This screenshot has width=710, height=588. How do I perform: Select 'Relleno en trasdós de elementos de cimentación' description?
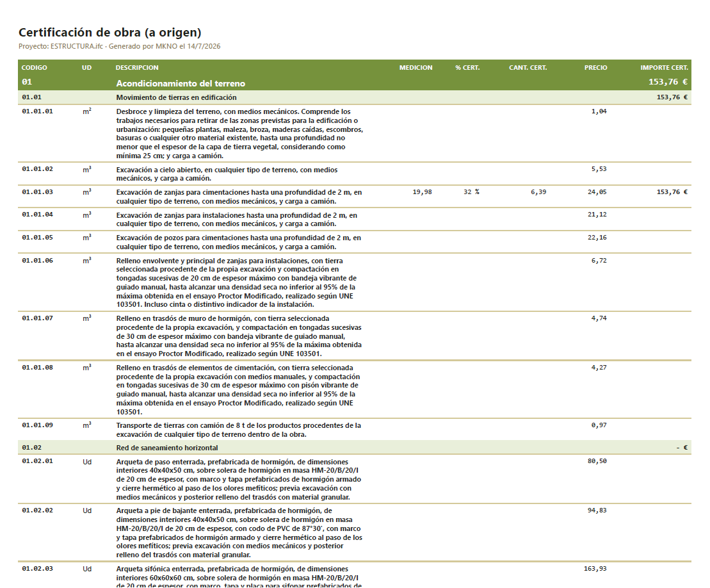[238, 389]
